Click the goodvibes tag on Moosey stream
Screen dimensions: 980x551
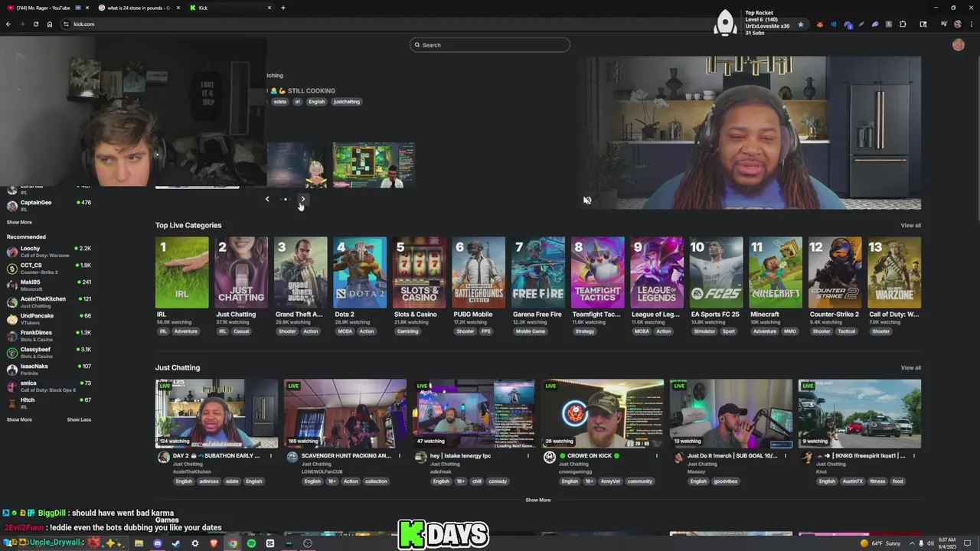coord(725,481)
